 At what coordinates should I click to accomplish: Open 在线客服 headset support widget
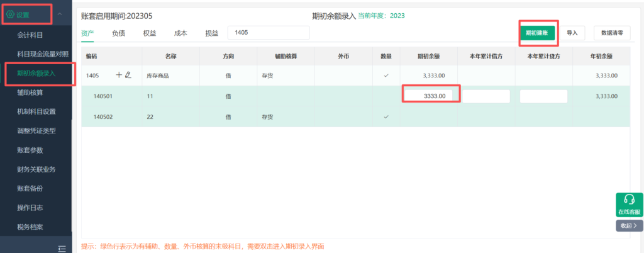[x=629, y=205]
